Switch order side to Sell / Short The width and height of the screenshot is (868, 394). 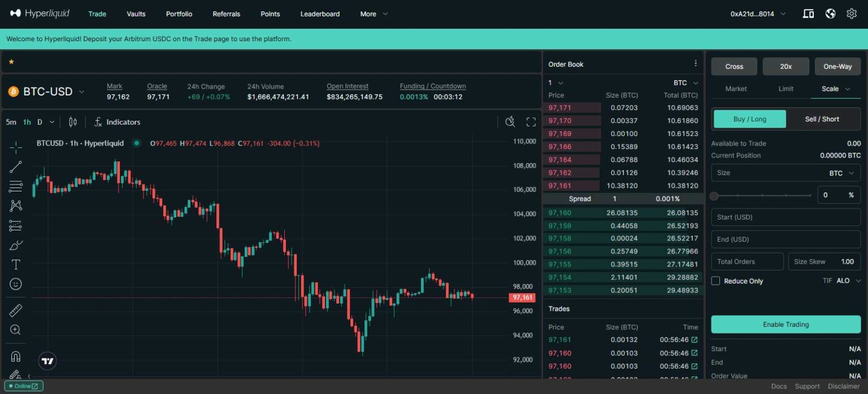click(x=822, y=119)
